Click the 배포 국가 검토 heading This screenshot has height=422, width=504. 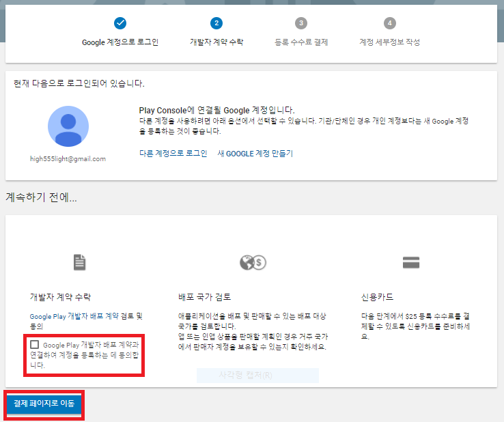[204, 296]
